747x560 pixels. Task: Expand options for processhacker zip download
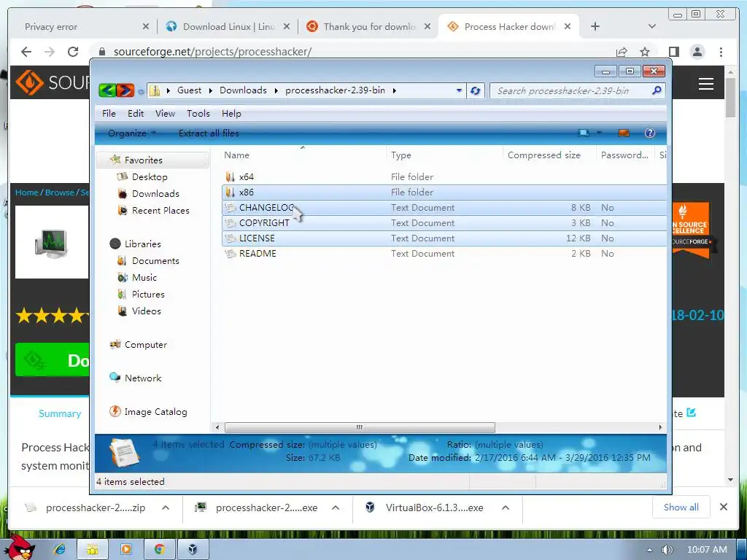tap(166, 507)
